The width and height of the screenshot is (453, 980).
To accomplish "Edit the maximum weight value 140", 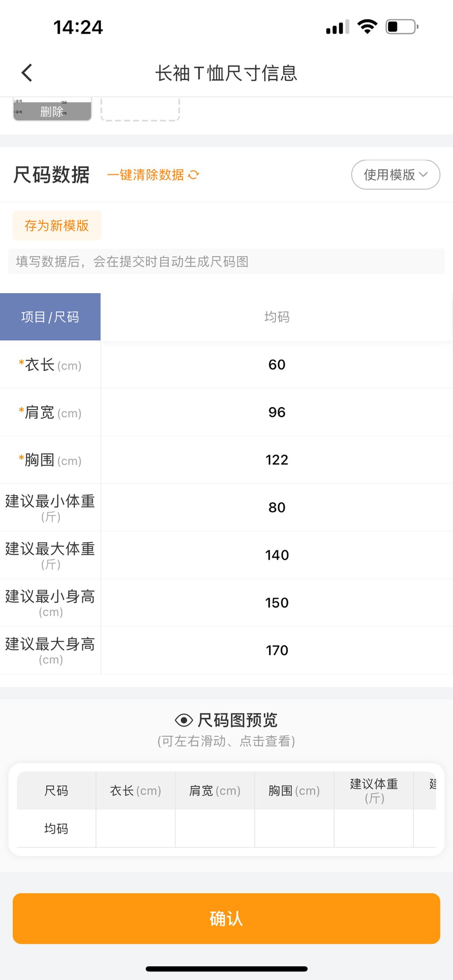I will pos(277,555).
